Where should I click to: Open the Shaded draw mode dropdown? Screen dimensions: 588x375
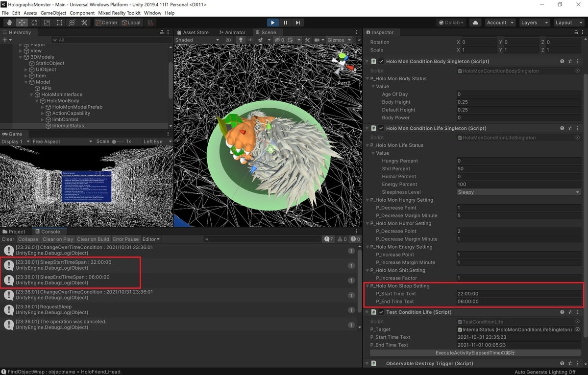pos(197,40)
